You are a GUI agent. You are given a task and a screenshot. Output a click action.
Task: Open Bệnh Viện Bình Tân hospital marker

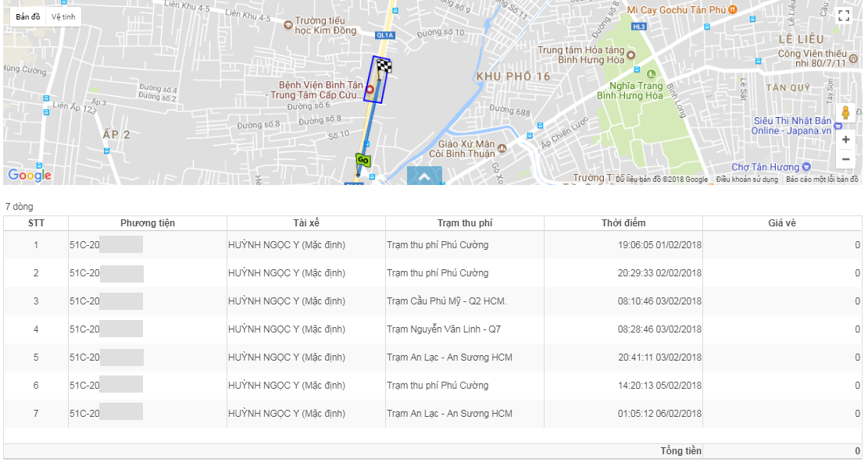tap(370, 90)
